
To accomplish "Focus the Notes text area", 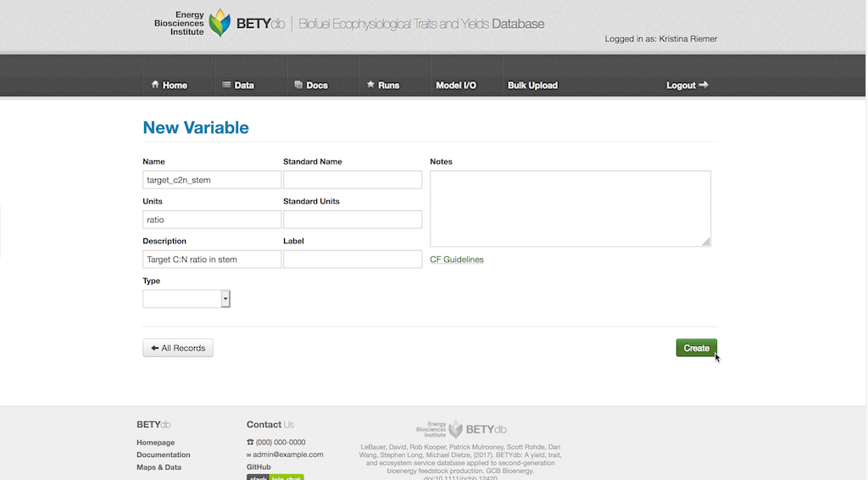I will (570, 209).
